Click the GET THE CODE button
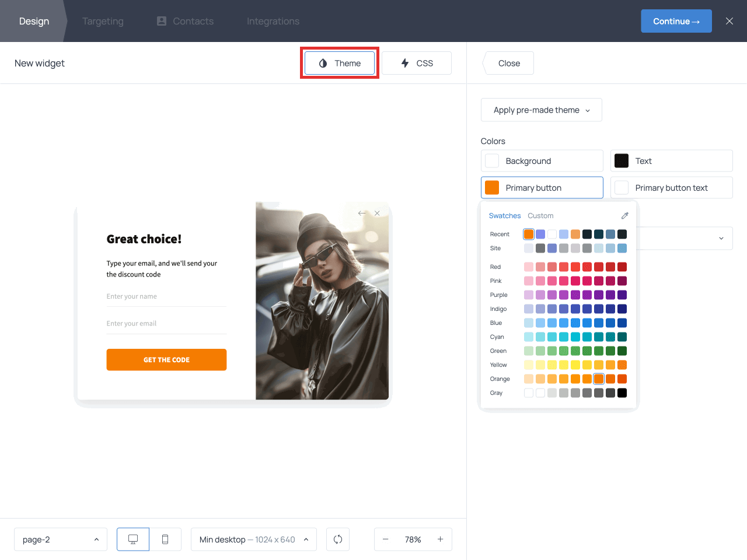The width and height of the screenshot is (747, 560). 166,360
